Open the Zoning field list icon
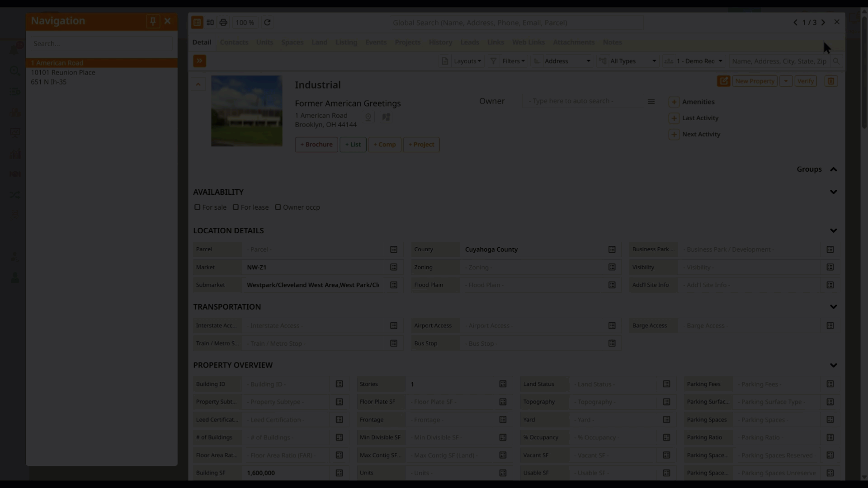 (612, 267)
